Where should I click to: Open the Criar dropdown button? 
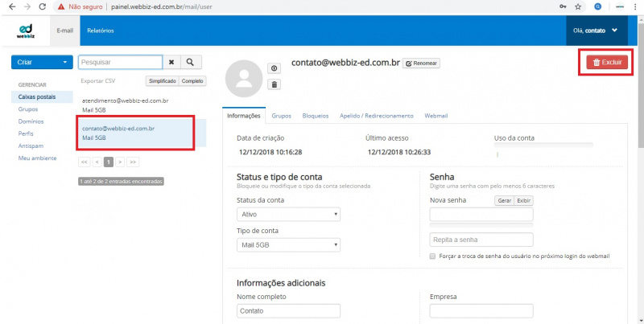pyautogui.click(x=42, y=62)
